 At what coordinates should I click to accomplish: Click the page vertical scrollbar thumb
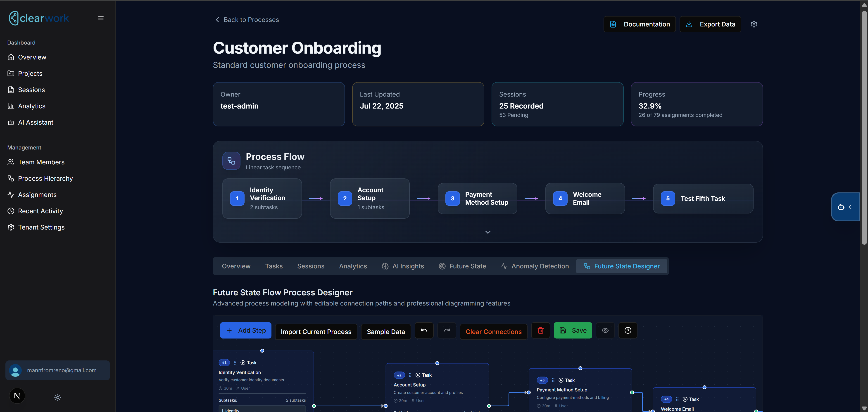click(x=864, y=128)
